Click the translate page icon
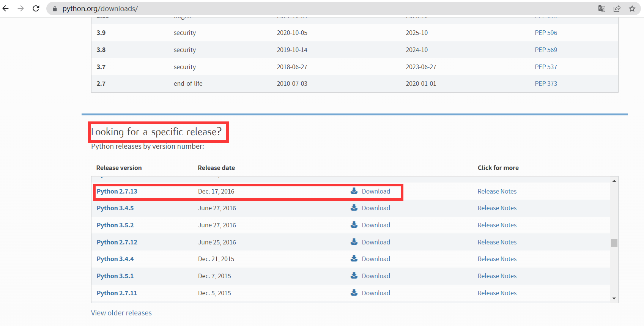 pyautogui.click(x=601, y=8)
